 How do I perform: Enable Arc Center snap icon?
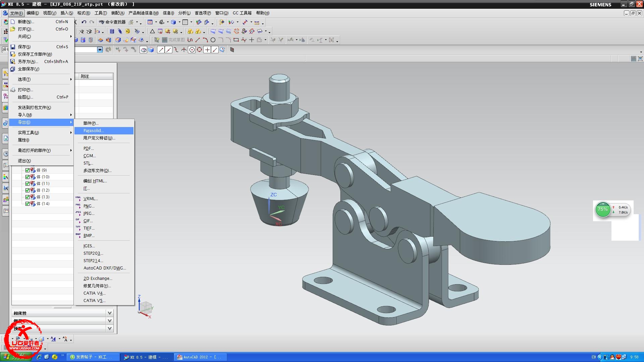[x=192, y=50]
